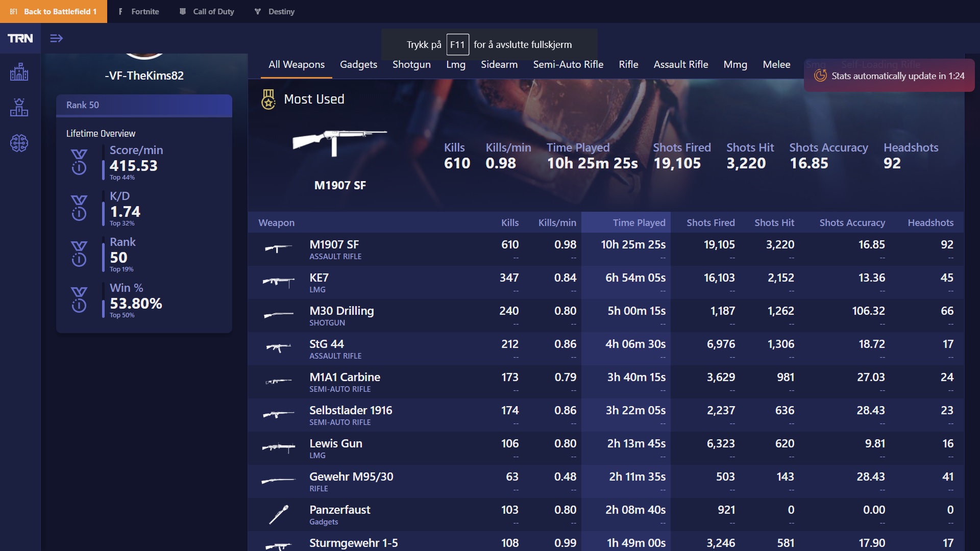The height and width of the screenshot is (551, 980).
Task: Open the TRN logo home link
Action: coord(20,38)
